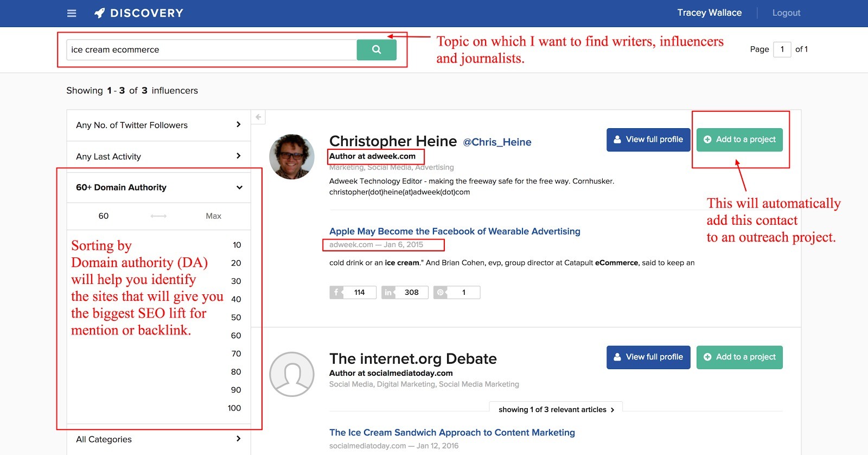
Task: Click the ice cream ecommerce search field
Action: point(211,49)
